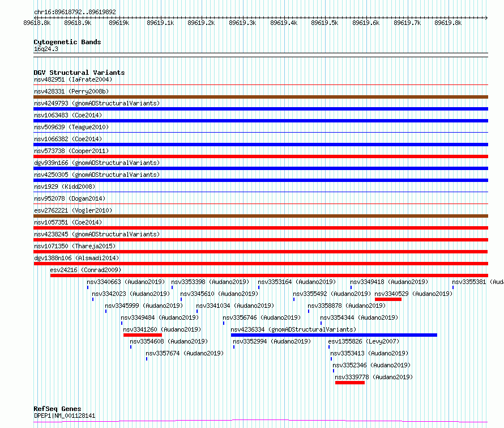Click the DPEP1|NM_001128141 RefSeq gene label
This screenshot has height=428, width=504.
coord(65,416)
